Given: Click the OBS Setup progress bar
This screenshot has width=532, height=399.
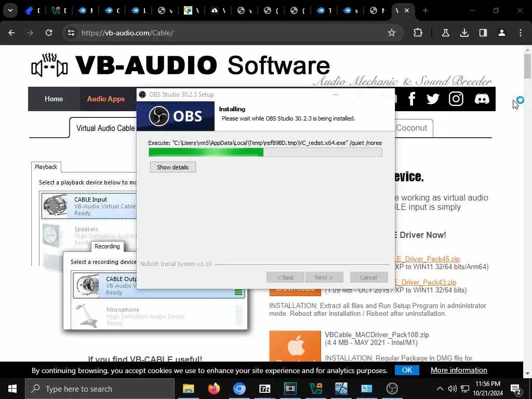Looking at the screenshot, I should coord(265,152).
